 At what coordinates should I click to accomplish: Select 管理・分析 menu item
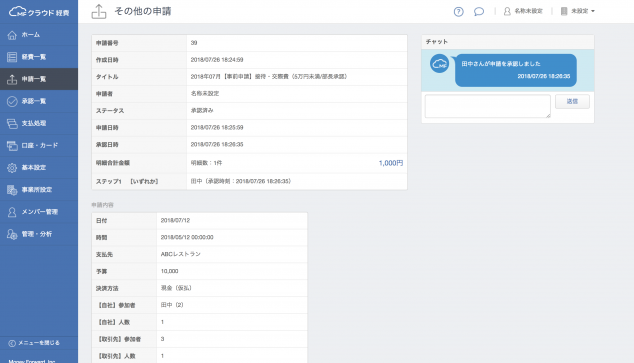click(39, 234)
